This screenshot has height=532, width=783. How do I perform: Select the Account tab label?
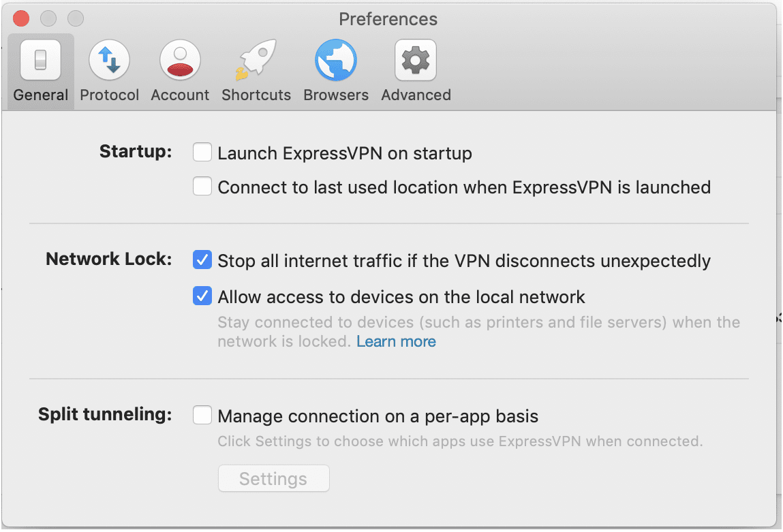tap(180, 95)
